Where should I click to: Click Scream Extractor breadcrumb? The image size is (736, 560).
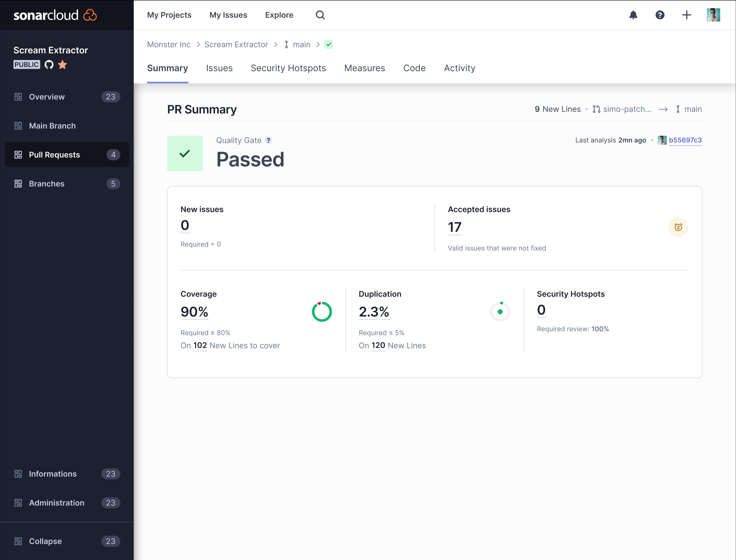pos(236,44)
